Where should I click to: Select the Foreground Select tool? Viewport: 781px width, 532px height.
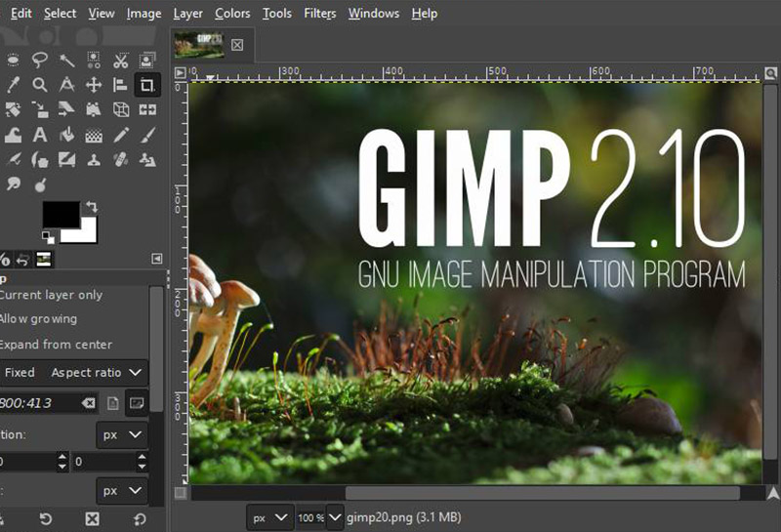(x=147, y=61)
